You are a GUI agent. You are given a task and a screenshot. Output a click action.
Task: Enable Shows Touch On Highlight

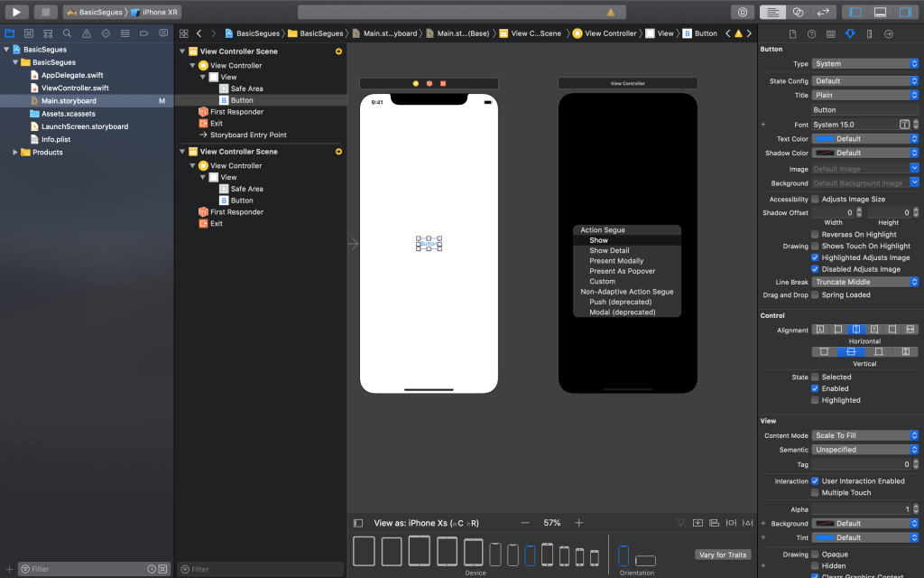815,246
